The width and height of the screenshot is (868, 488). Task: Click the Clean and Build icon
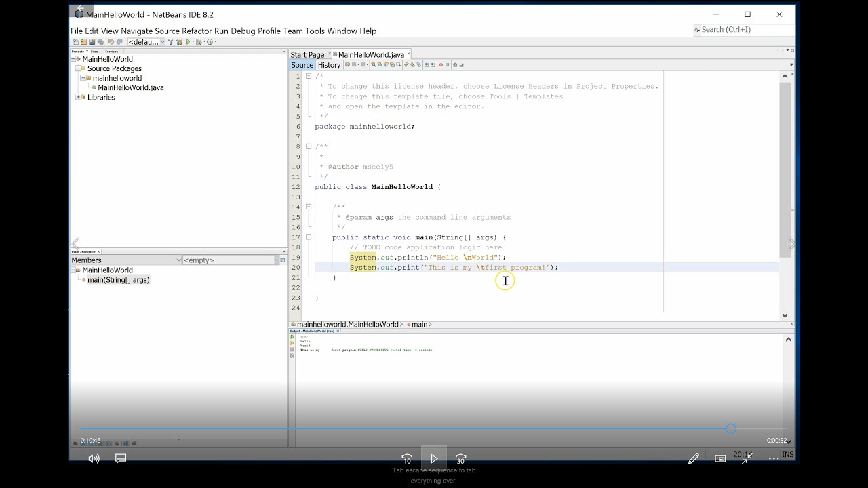[179, 41]
